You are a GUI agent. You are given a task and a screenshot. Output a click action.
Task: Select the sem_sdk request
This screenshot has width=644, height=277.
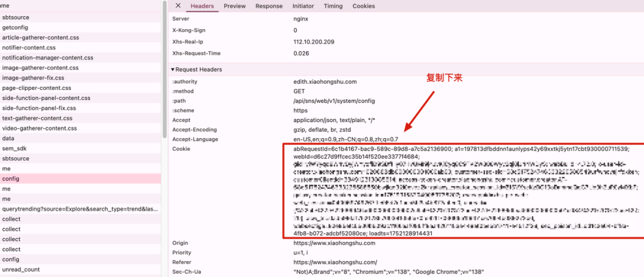(x=80, y=148)
